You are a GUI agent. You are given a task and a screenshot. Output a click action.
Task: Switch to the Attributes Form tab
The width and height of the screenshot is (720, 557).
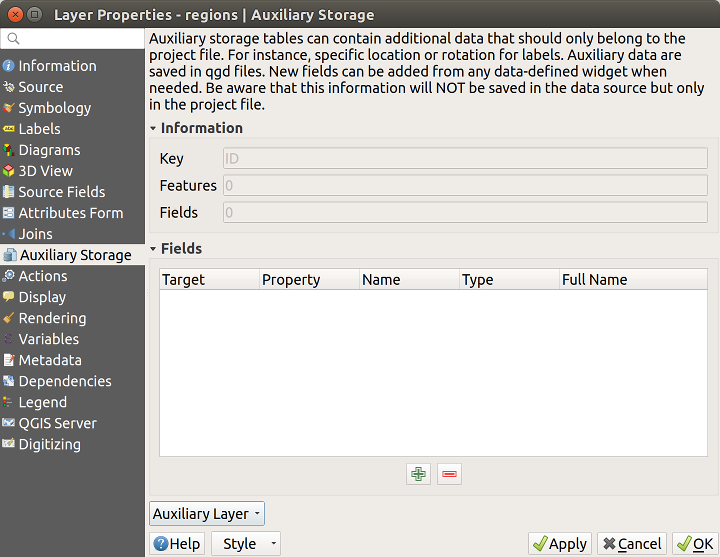pos(70,213)
